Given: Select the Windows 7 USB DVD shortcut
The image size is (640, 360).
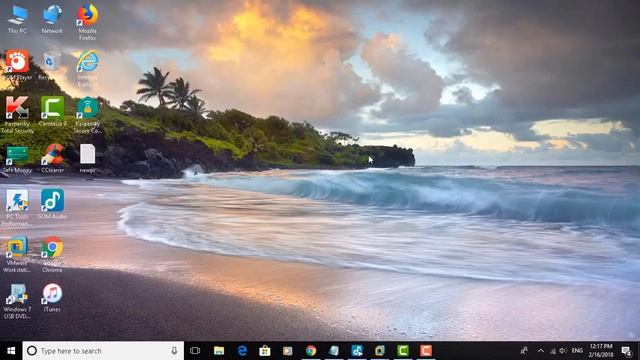Looking at the screenshot, I should pos(17,301).
